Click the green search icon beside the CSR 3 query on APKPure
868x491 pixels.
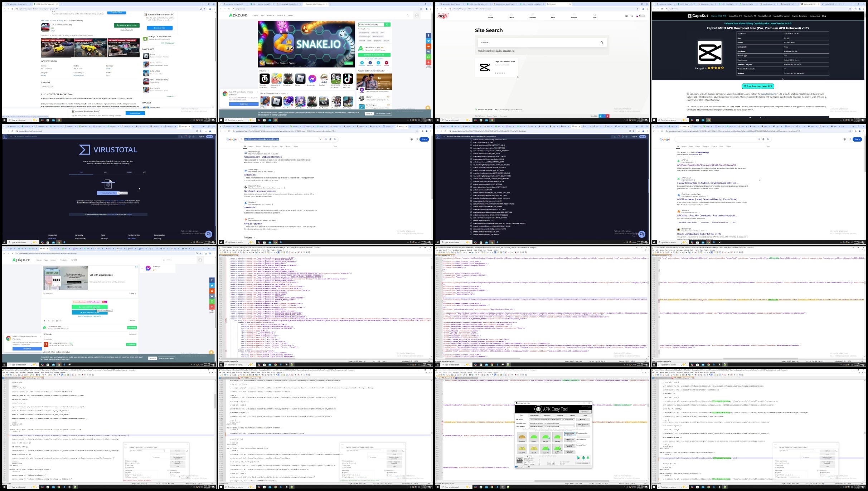click(387, 25)
